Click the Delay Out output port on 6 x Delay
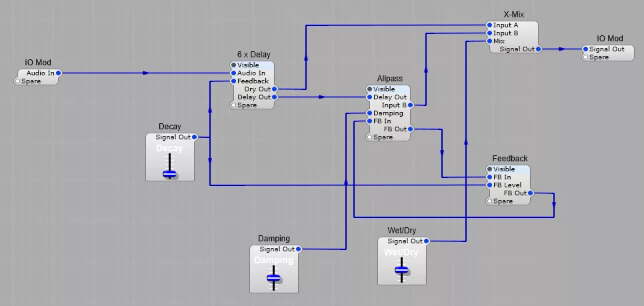The height and width of the screenshot is (306, 644). point(275,97)
